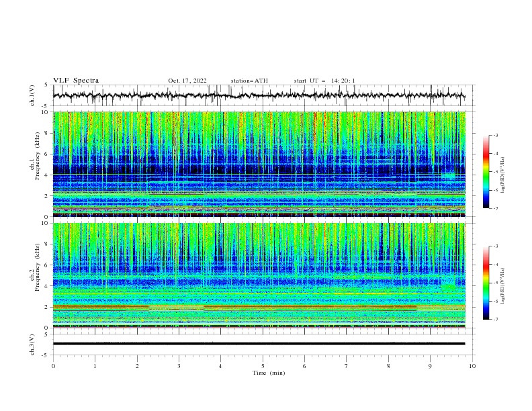Click the "-7" label on ch.2 color bar

pyautogui.click(x=495, y=319)
